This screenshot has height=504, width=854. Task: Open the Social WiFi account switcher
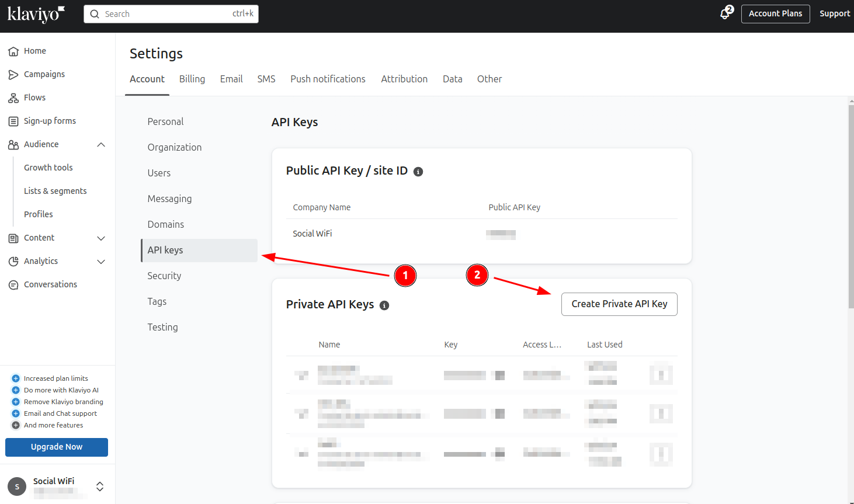click(x=100, y=486)
